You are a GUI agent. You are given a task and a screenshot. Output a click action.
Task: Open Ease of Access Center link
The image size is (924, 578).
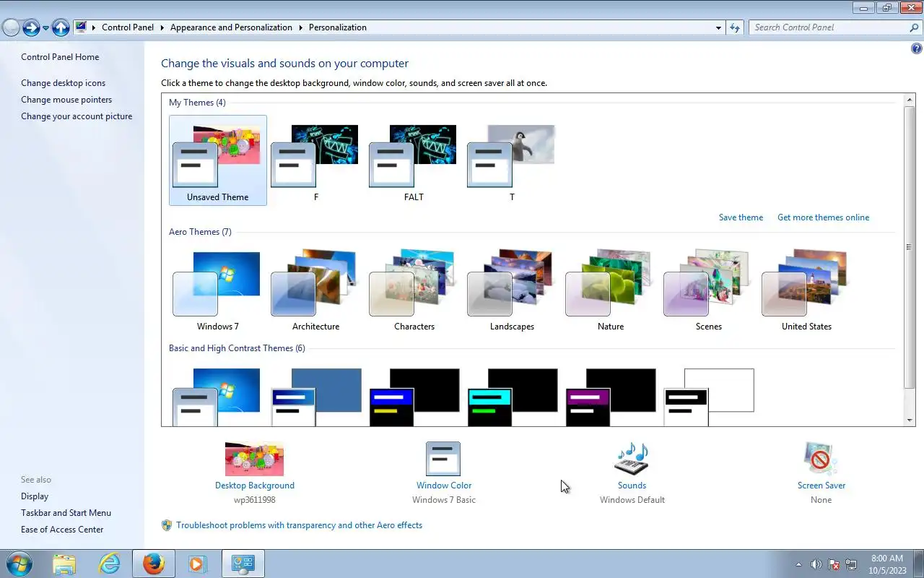point(62,530)
